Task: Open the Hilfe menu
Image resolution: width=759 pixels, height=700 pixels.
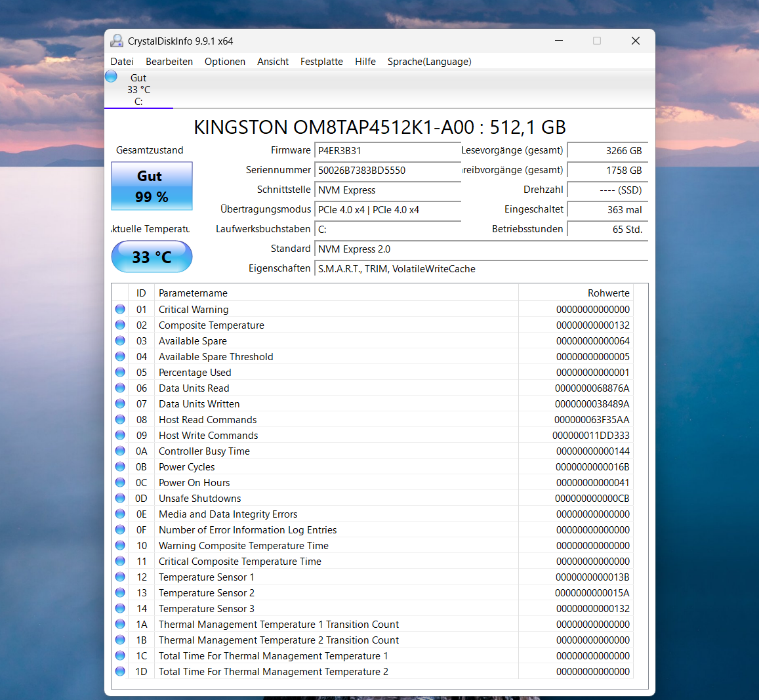Action: click(x=365, y=62)
